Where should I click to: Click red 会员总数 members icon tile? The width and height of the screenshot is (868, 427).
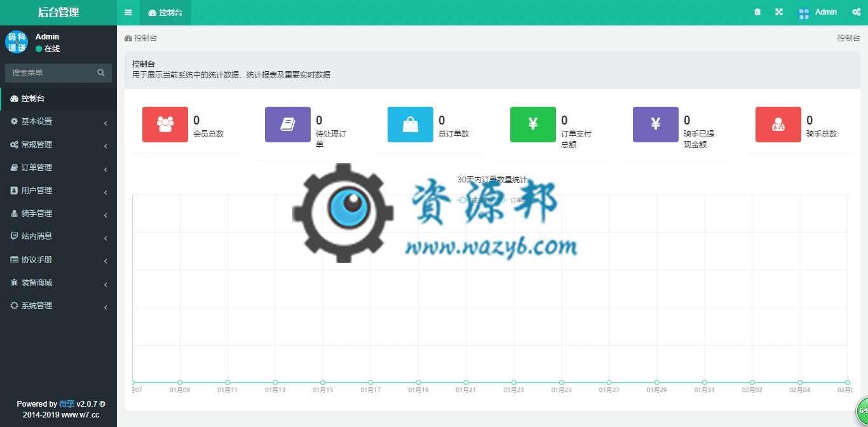(165, 125)
